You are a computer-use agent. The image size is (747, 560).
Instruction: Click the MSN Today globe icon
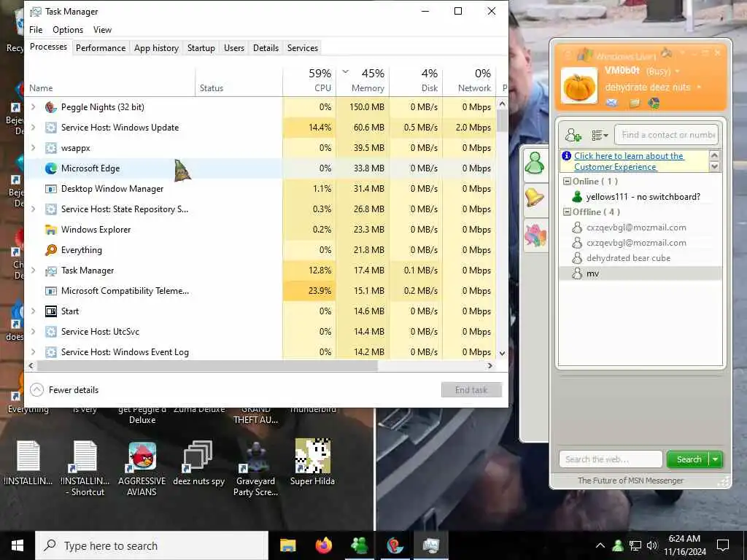click(x=654, y=103)
